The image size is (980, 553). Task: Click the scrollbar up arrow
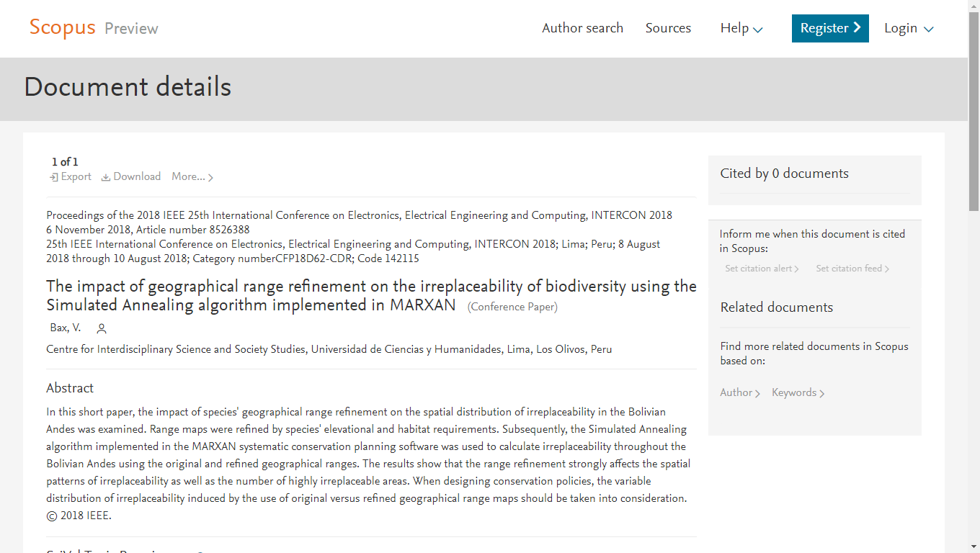click(x=974, y=6)
